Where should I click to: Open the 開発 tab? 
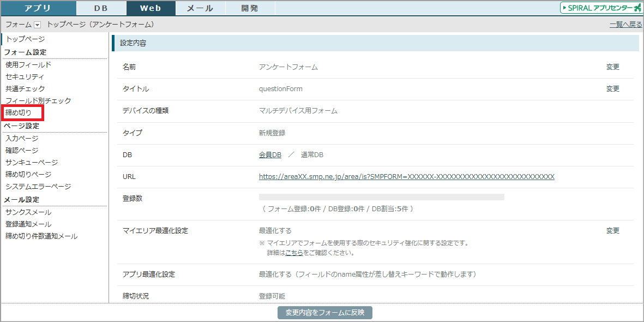pos(250,8)
